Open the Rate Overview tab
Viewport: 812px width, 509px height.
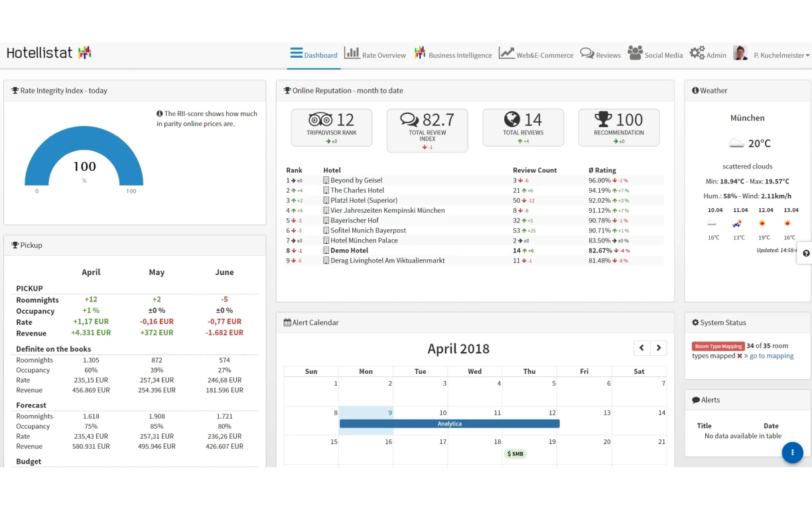pyautogui.click(x=375, y=54)
